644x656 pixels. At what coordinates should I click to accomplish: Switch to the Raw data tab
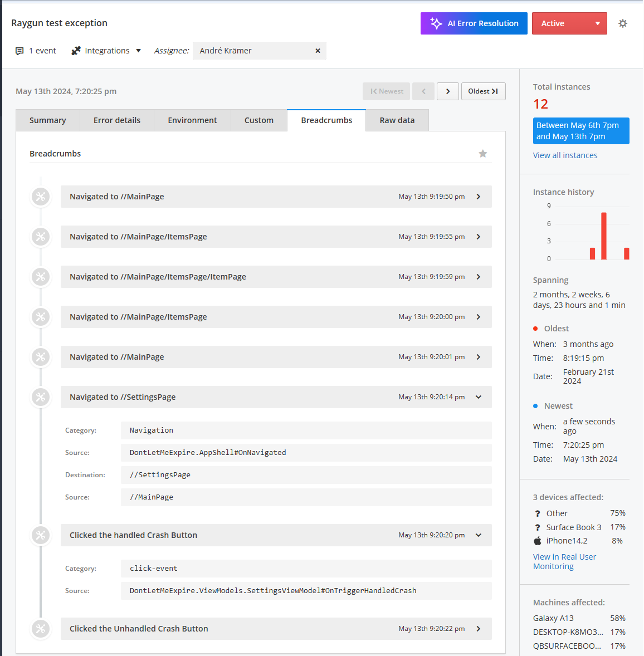(397, 120)
